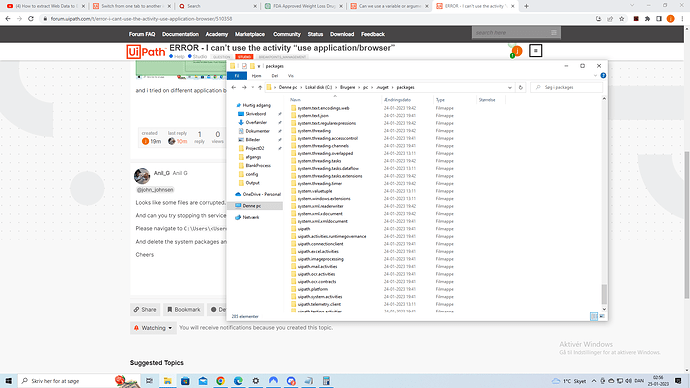Open a new Chrome tab

pos(526,6)
